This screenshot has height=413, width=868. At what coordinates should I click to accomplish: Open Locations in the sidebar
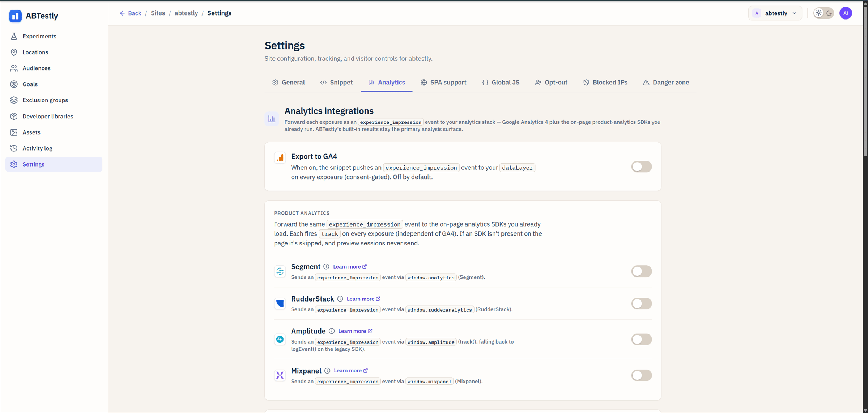(54, 52)
